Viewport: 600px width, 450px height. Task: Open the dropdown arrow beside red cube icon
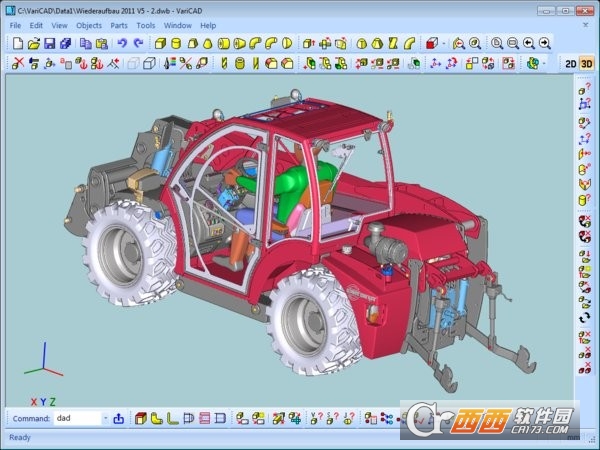click(x=443, y=43)
